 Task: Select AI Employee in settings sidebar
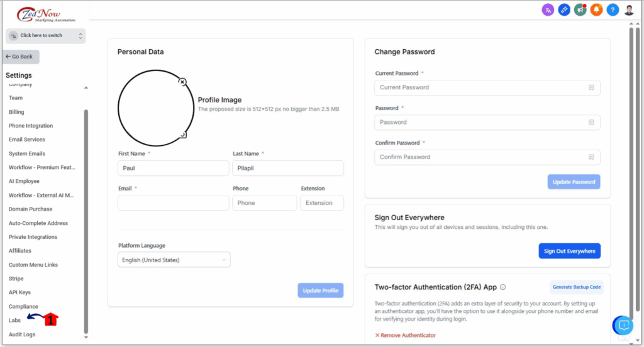[24, 181]
